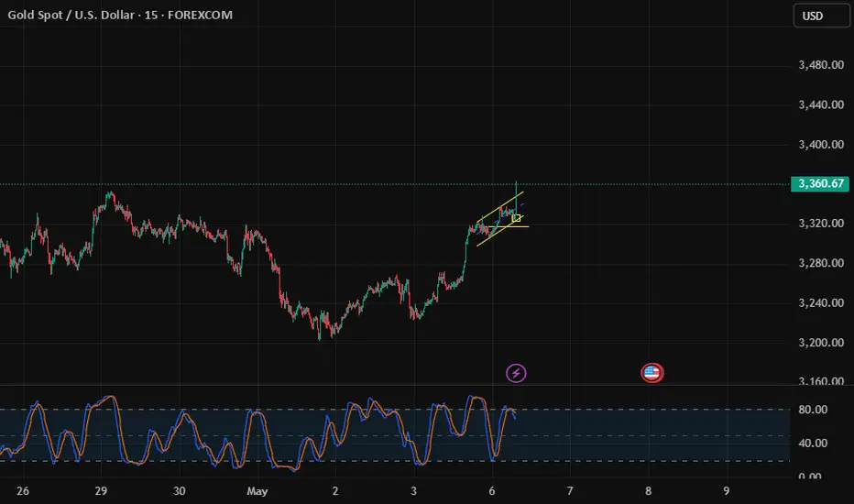Click the date label 3 on time axis

tap(413, 491)
